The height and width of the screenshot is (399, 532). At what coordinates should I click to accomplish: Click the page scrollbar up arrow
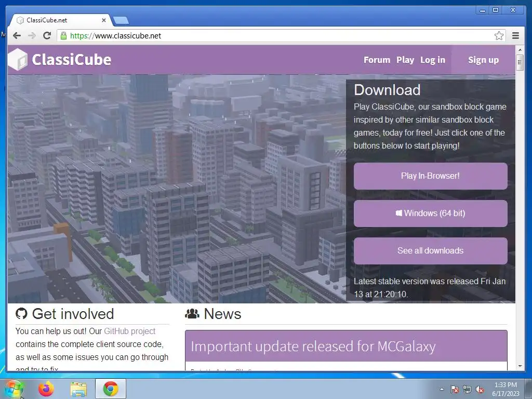[x=520, y=50]
